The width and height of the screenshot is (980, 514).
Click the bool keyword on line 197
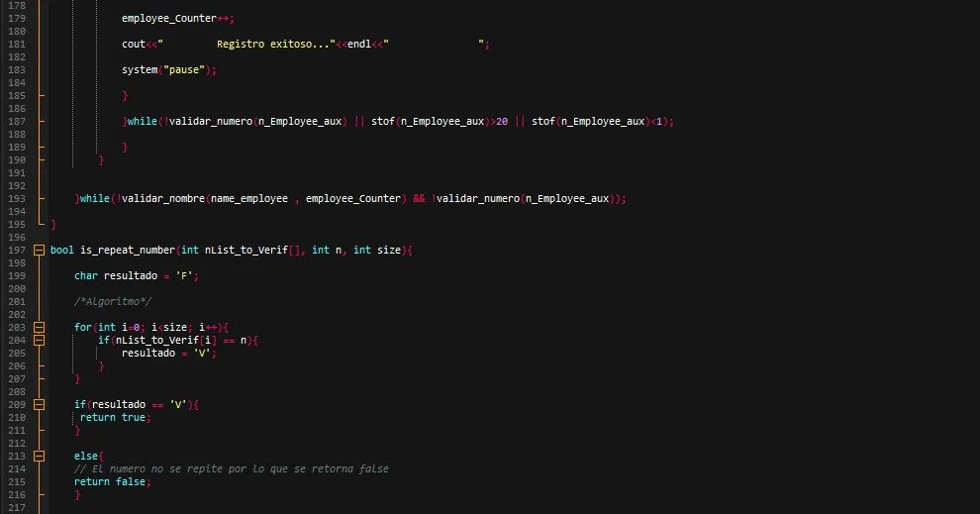tap(62, 251)
